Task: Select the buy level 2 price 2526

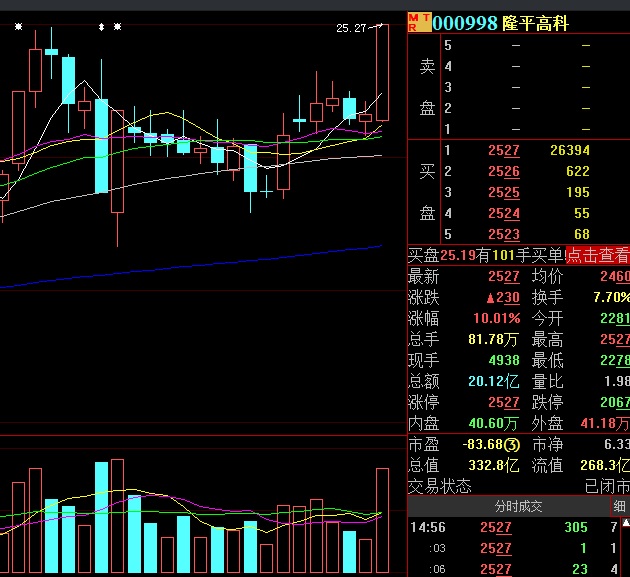Action: pyautogui.click(x=503, y=171)
